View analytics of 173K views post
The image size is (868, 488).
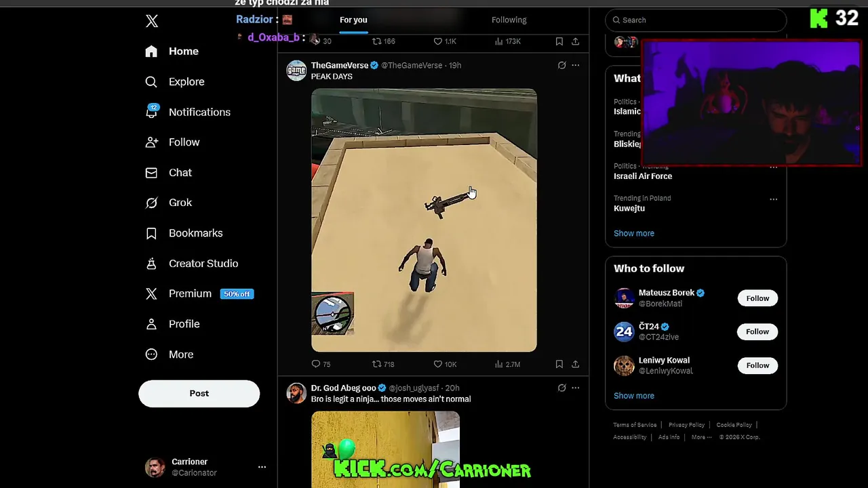click(x=507, y=41)
